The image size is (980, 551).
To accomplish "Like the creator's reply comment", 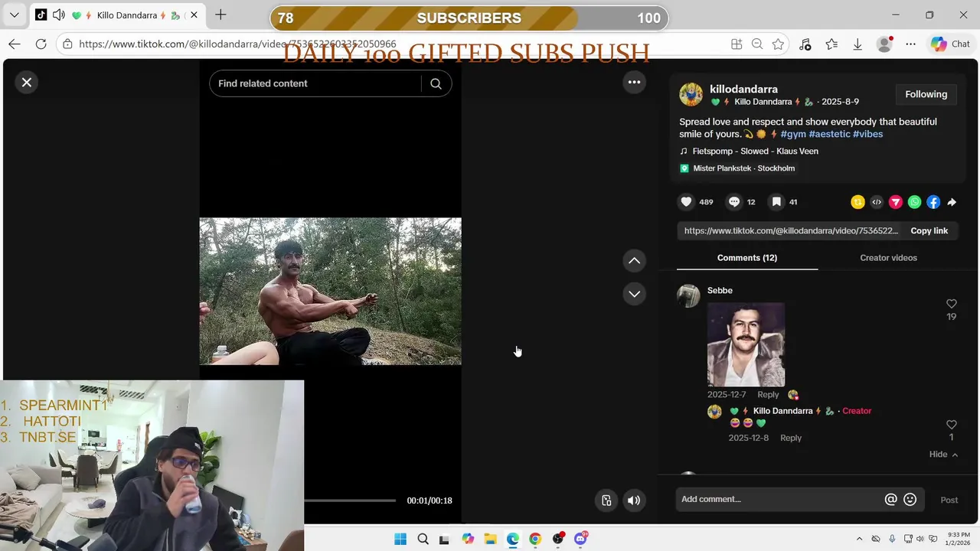I will point(951,425).
